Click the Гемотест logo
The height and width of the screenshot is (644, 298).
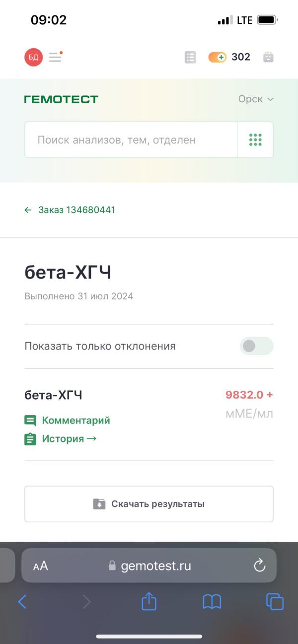pyautogui.click(x=61, y=99)
